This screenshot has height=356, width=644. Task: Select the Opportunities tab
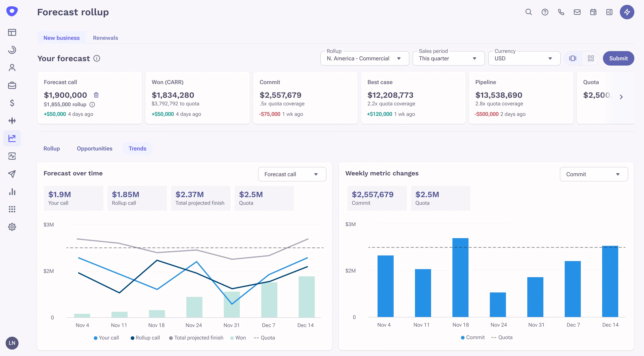coord(95,149)
